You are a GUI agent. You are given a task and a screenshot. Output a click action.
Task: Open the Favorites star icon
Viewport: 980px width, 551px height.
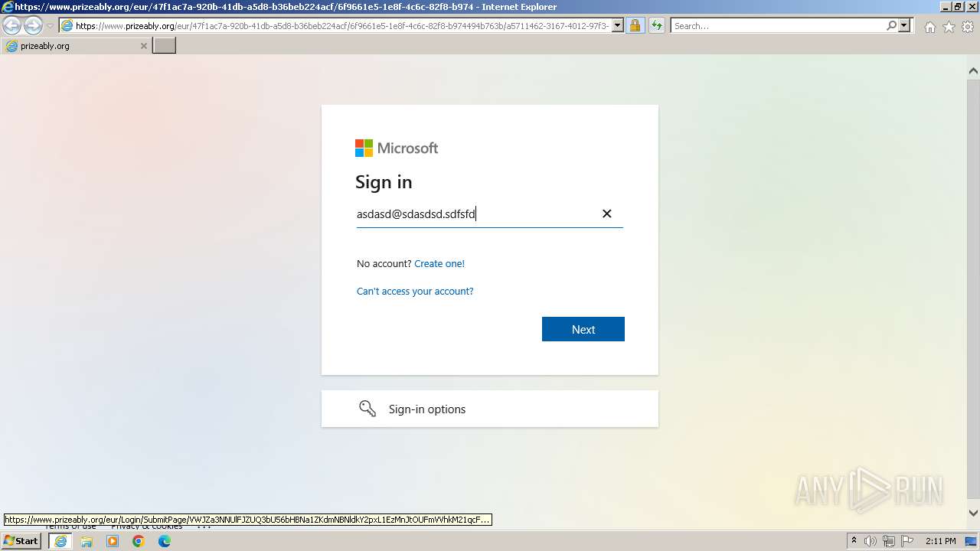pos(949,27)
